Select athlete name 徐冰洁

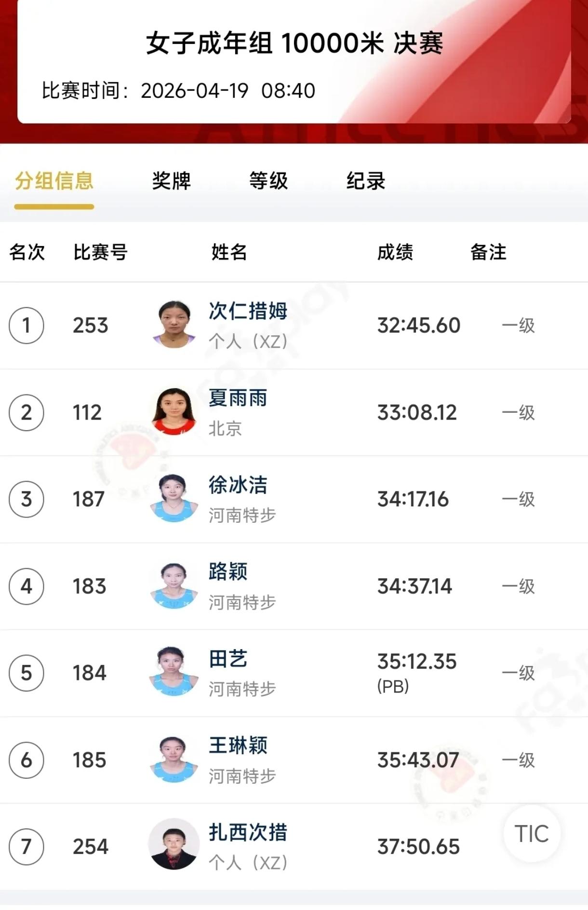[x=238, y=485]
